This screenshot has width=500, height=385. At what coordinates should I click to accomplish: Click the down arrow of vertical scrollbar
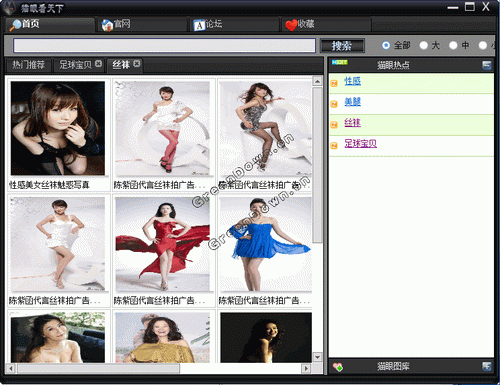[317, 357]
